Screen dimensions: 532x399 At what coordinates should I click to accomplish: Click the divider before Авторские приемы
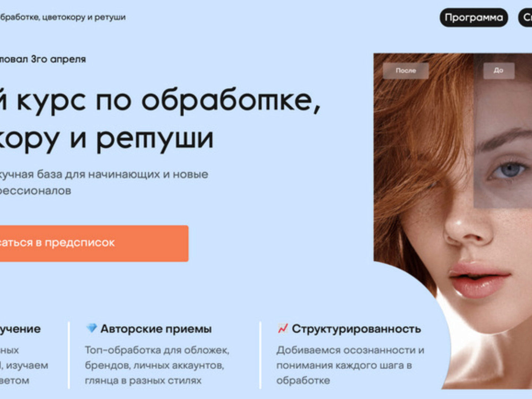click(x=69, y=355)
